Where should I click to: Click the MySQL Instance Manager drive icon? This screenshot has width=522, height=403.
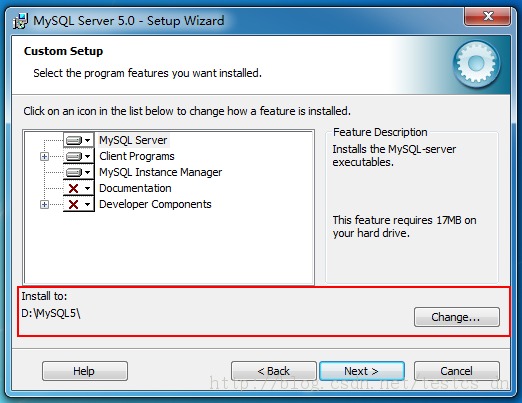pos(74,172)
